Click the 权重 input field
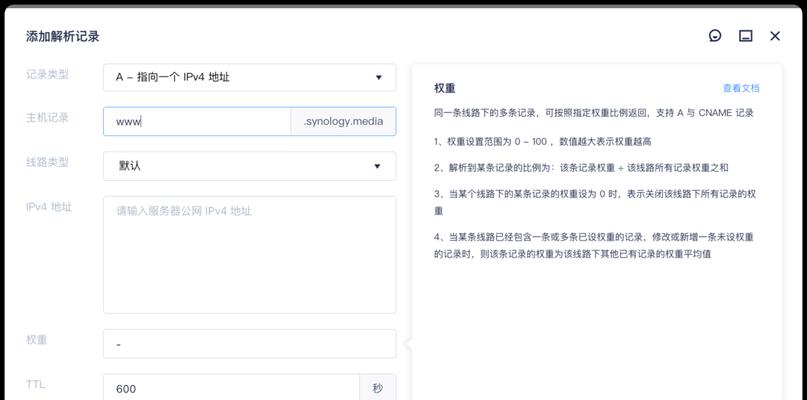807x400 pixels. (250, 344)
